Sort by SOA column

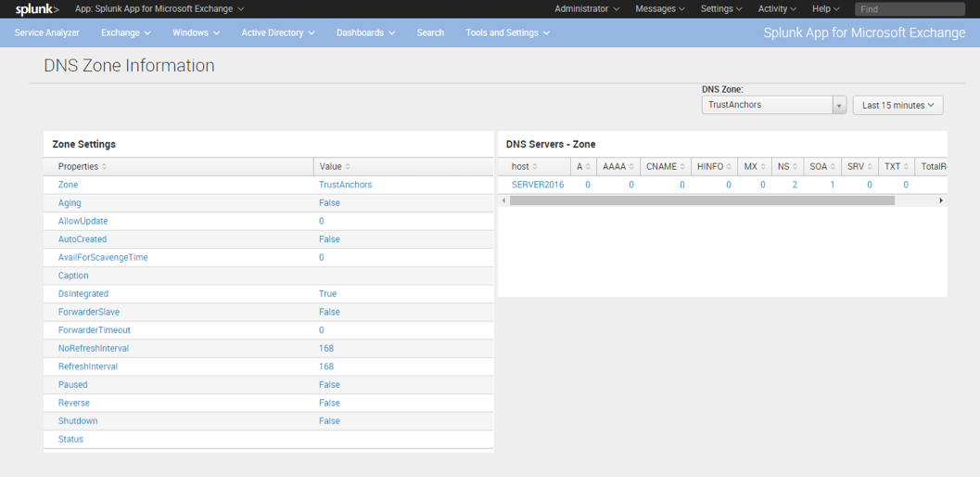[821, 166]
